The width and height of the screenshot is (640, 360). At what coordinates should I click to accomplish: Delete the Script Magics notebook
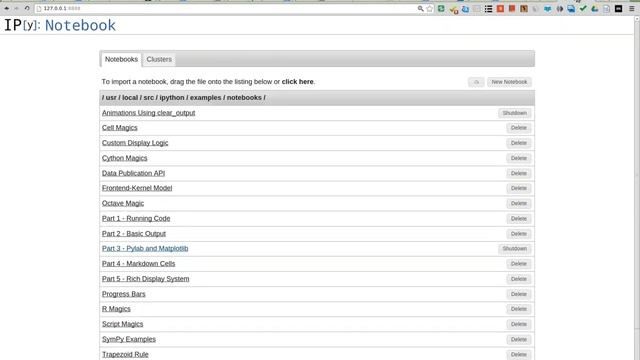click(519, 324)
